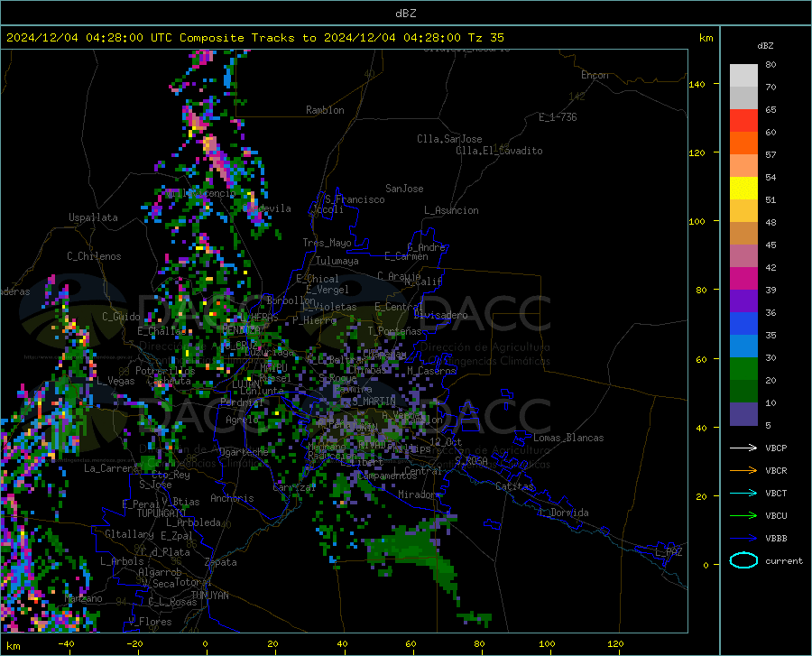The width and height of the screenshot is (812, 656).
Task: Click the S_Francisco place label
Action: point(355,199)
